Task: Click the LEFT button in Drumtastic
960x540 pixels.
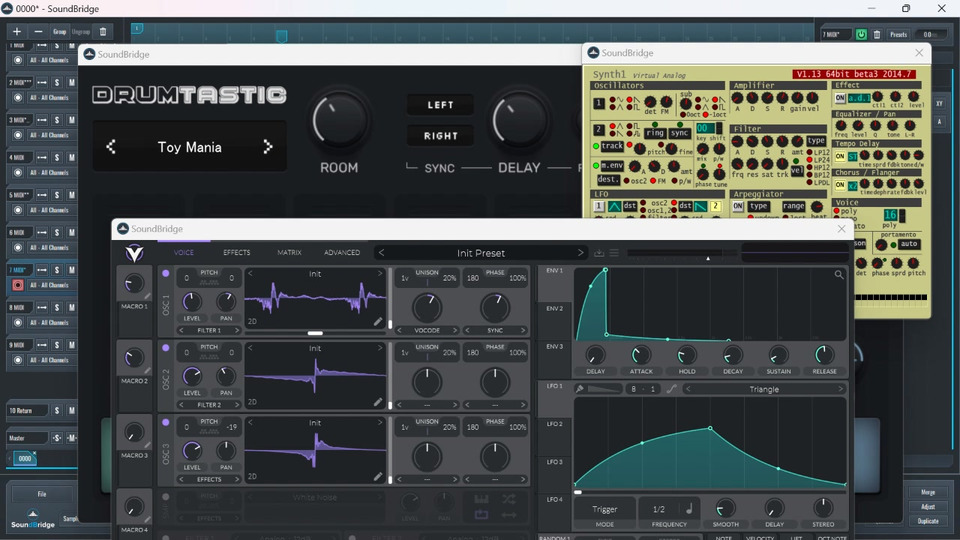Action: pyautogui.click(x=440, y=105)
